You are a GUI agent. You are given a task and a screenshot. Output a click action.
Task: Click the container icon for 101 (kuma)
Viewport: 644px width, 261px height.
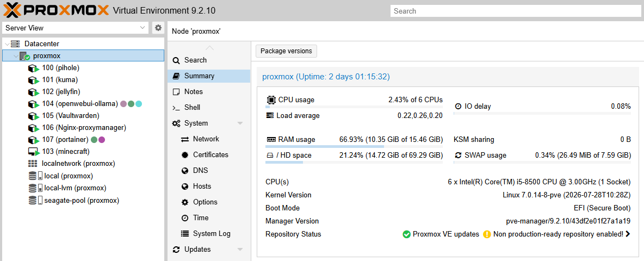(34, 80)
